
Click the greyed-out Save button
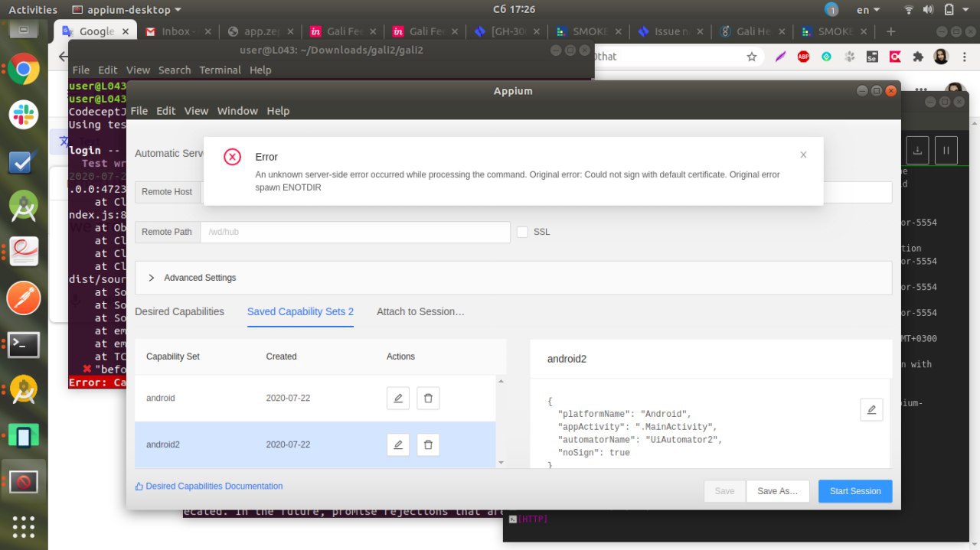click(x=724, y=491)
